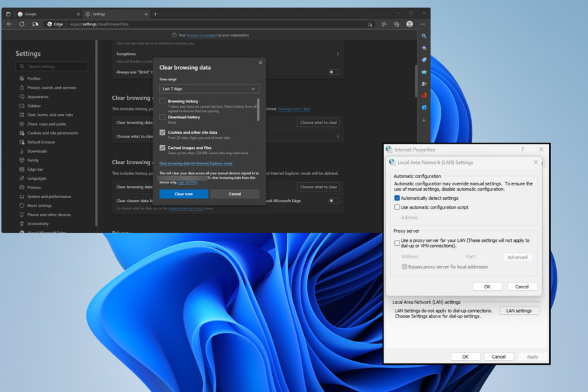Click the Edge sidebar Search icon
The width and height of the screenshot is (588, 392).
point(424,36)
